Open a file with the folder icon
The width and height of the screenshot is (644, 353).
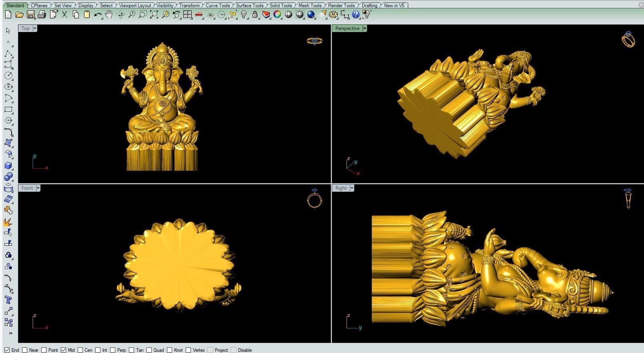[19, 14]
